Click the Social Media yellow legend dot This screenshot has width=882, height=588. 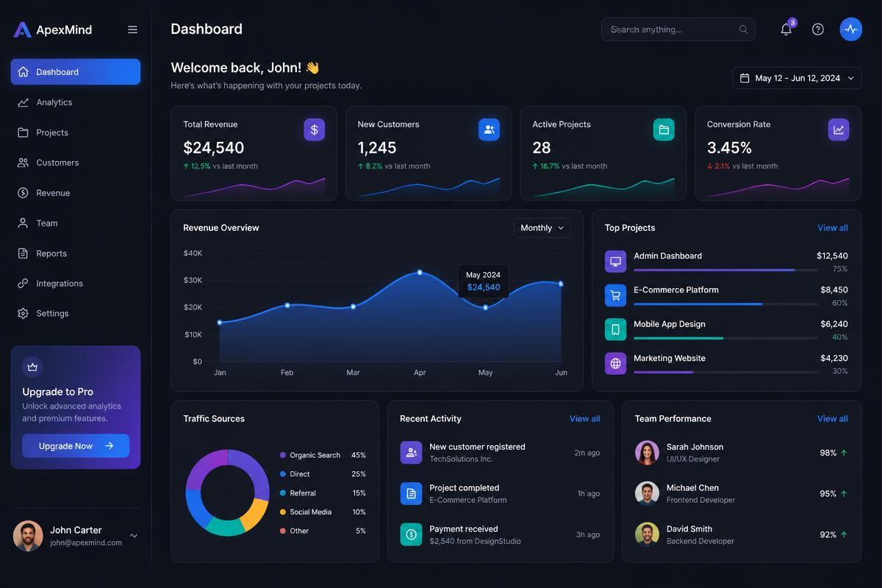coord(283,512)
